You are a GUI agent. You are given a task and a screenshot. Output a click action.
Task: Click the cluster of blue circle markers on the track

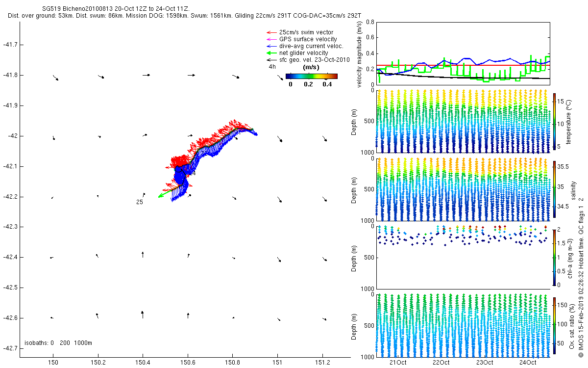pyautogui.click(x=181, y=174)
